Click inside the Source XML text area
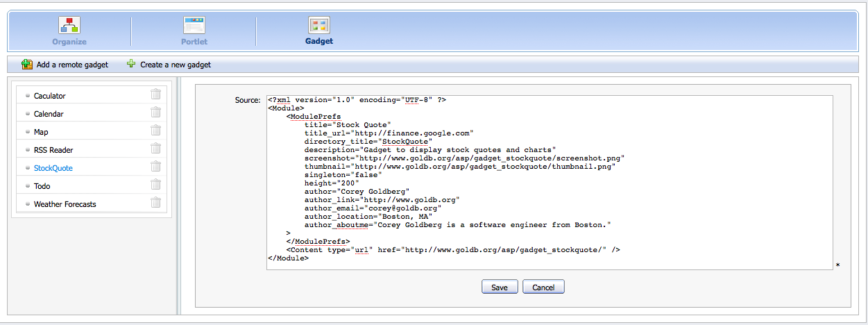868x325 pixels. pyautogui.click(x=550, y=181)
